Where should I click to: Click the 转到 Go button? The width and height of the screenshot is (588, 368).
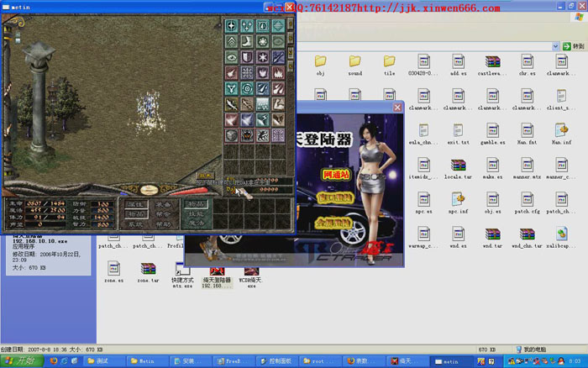point(573,45)
